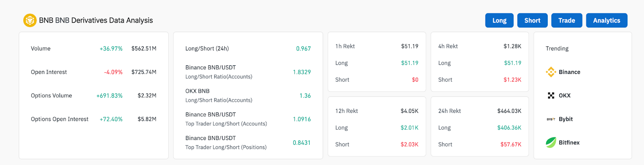Image resolution: width=644 pixels, height=165 pixels.
Task: Click the OKX logo icon
Action: [551, 96]
